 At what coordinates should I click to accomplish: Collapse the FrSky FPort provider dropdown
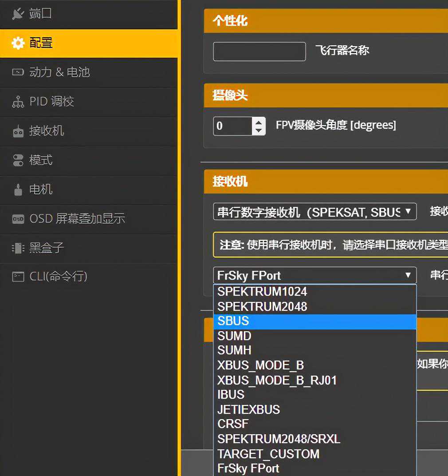click(314, 275)
